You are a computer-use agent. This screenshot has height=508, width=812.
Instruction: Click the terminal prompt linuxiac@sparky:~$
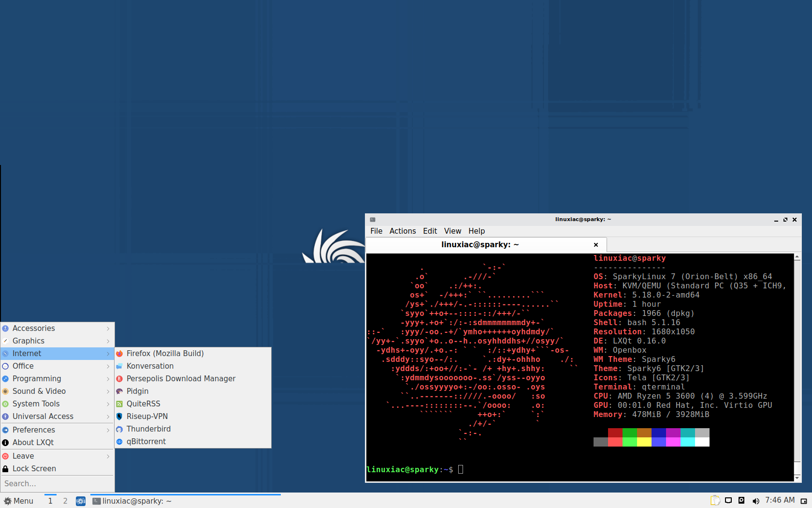click(x=410, y=470)
